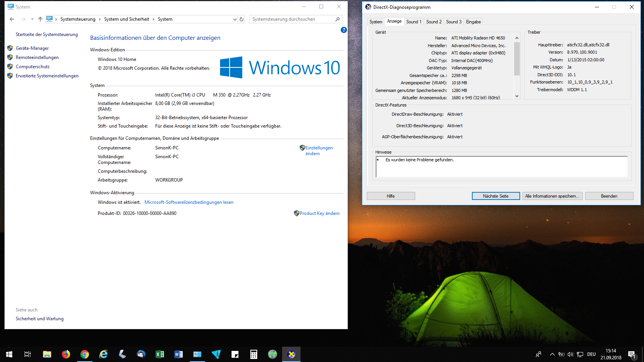Refresh the System control panel page

242,19
